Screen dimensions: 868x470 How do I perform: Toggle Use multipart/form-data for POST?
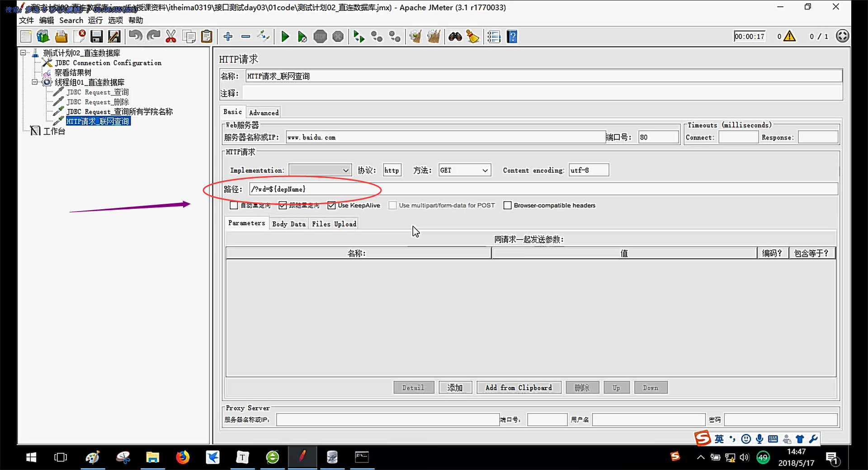coord(393,206)
